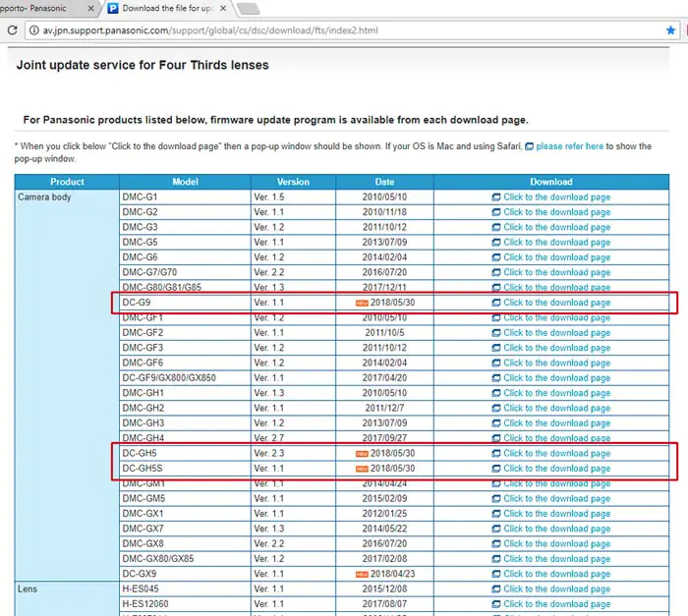Screen dimensions: 688x616
Task: Switch to the Panasonic support tab
Action: tap(44, 8)
